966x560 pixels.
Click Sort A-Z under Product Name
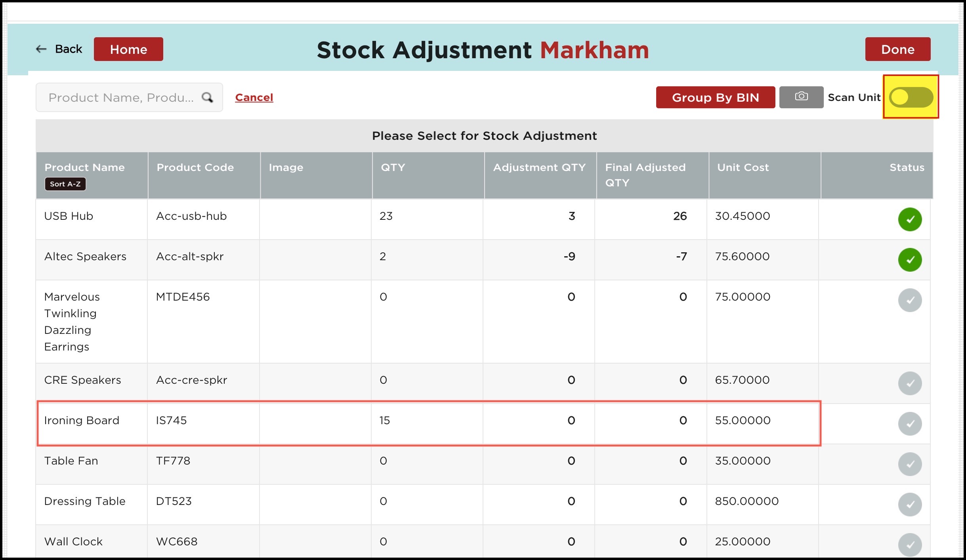pos(65,184)
